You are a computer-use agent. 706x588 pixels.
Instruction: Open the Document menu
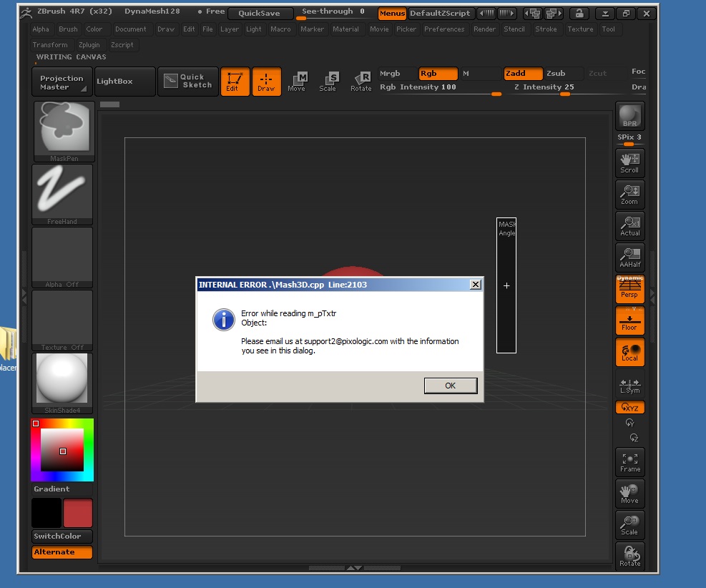pos(131,29)
